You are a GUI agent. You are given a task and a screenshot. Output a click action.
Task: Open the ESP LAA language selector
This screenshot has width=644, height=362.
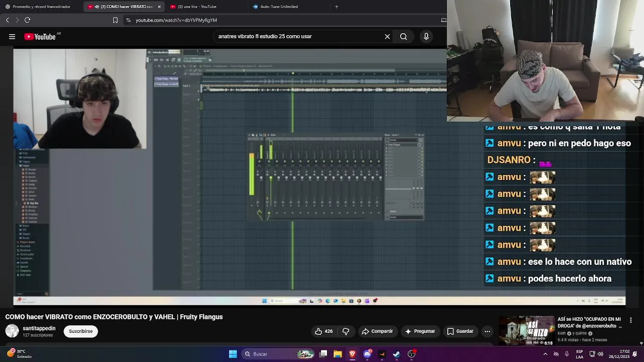[580, 354]
